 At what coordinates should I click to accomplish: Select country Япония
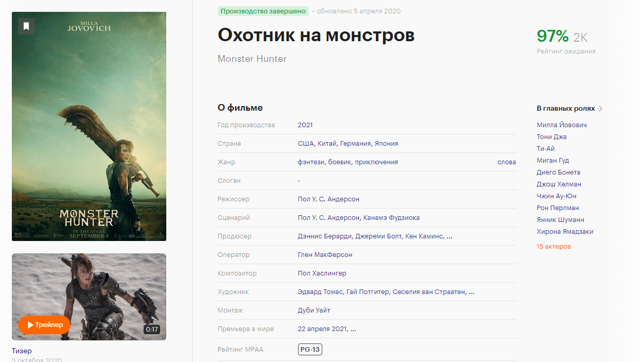[x=386, y=144]
